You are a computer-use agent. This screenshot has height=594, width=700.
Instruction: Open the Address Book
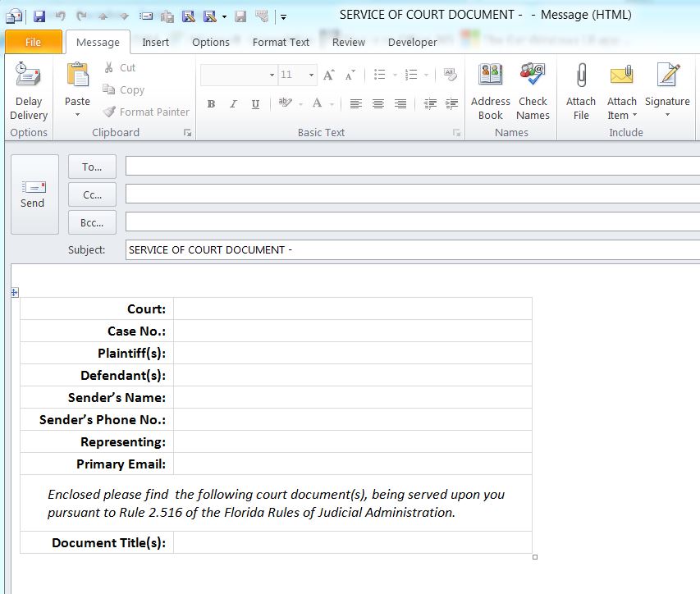tap(490, 92)
